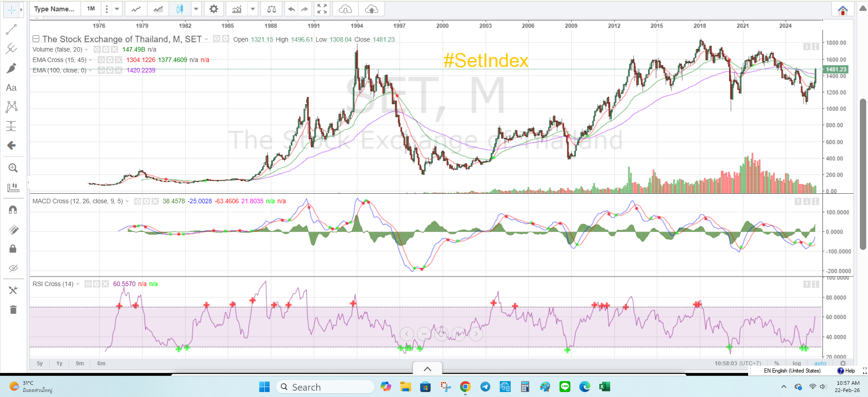Open the chart style dropdown arrow
868x397 pixels.
pyautogui.click(x=196, y=9)
